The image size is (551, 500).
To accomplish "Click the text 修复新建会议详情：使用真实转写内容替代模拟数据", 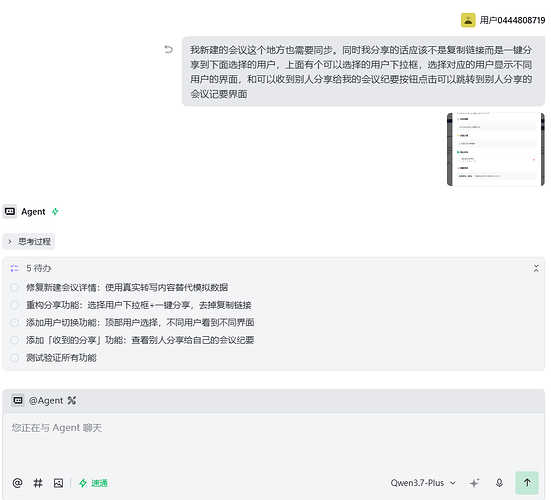I will click(x=127, y=287).
